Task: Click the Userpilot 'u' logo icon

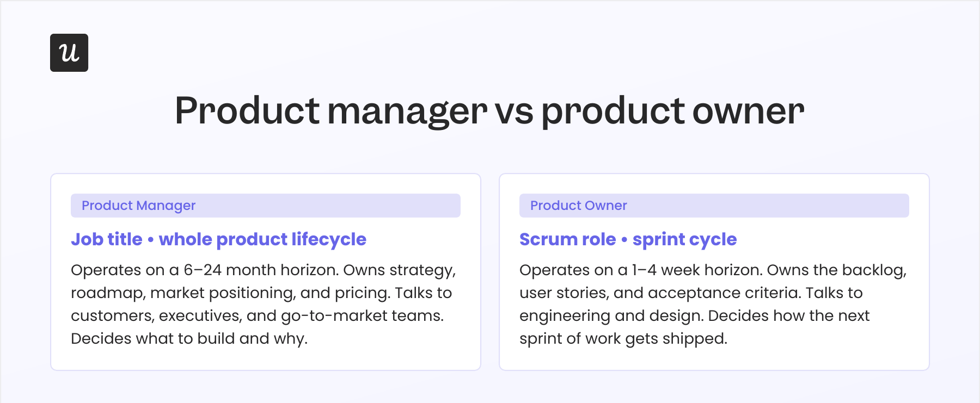Action: tap(69, 53)
